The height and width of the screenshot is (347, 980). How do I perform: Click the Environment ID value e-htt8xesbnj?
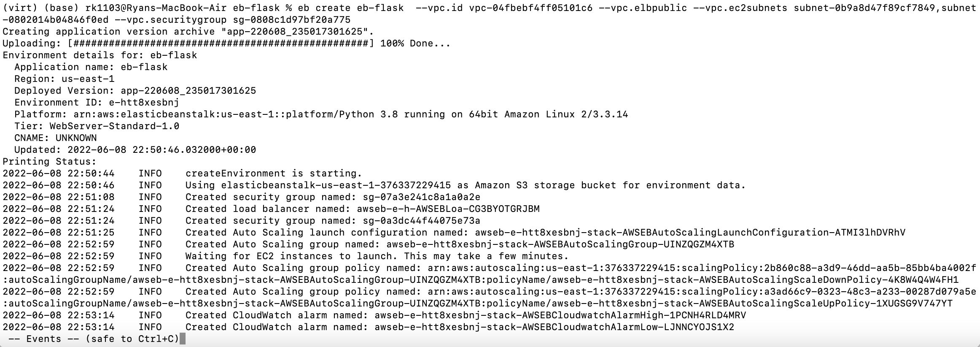pos(150,102)
